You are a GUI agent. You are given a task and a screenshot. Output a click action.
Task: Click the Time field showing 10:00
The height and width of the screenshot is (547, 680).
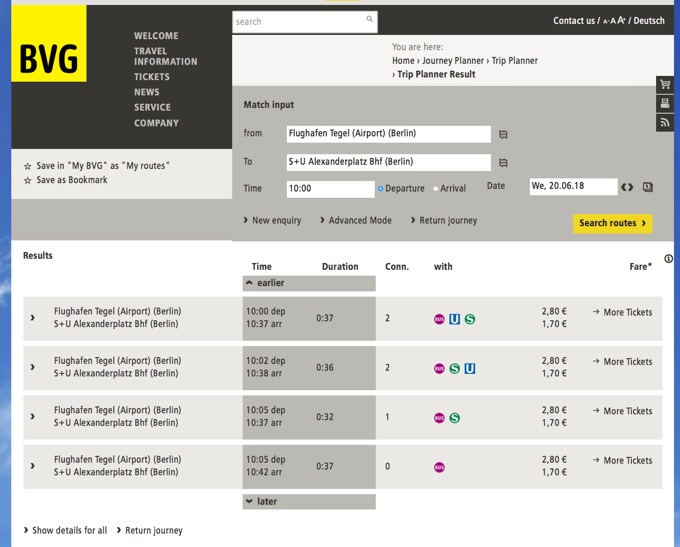[x=330, y=189]
